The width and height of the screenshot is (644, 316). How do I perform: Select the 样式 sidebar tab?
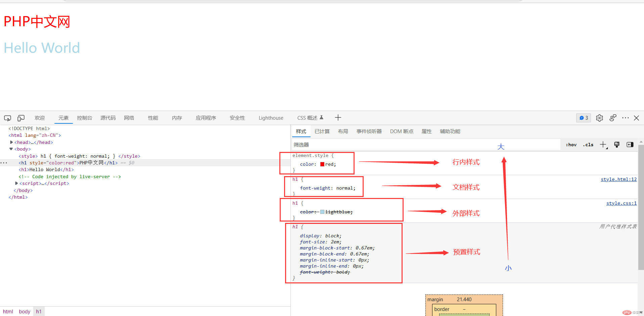301,131
